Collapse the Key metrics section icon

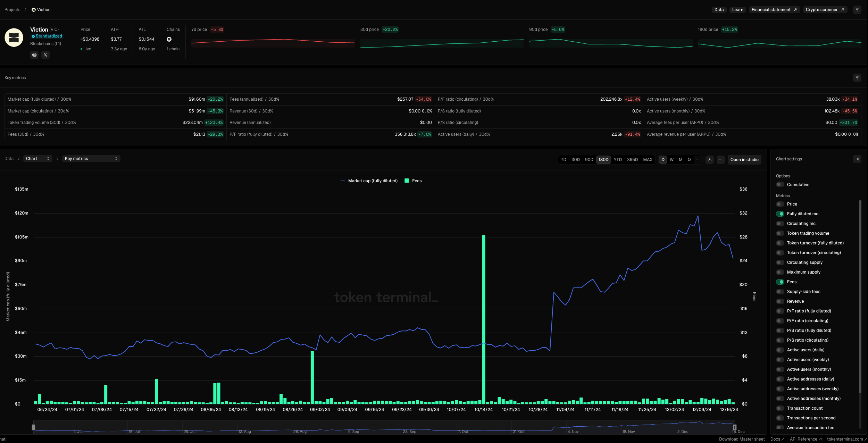pyautogui.click(x=857, y=78)
